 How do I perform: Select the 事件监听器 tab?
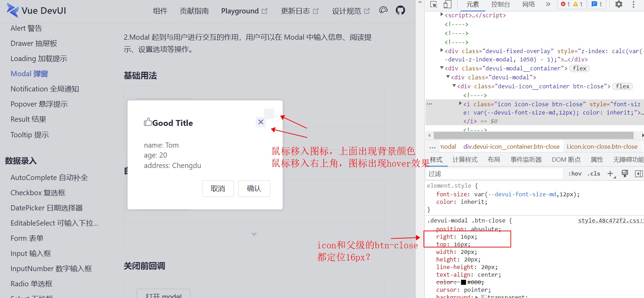click(526, 160)
